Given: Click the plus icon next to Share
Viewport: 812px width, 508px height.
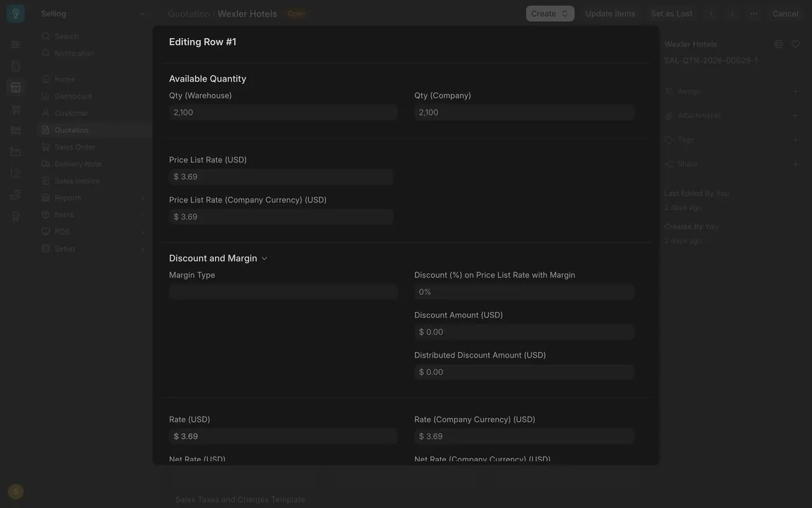Looking at the screenshot, I should click(796, 164).
